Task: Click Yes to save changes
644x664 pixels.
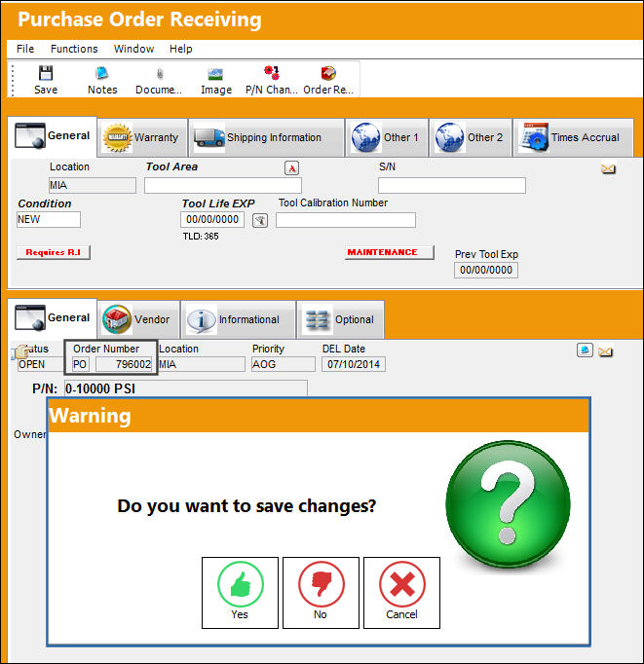Action: 240,593
